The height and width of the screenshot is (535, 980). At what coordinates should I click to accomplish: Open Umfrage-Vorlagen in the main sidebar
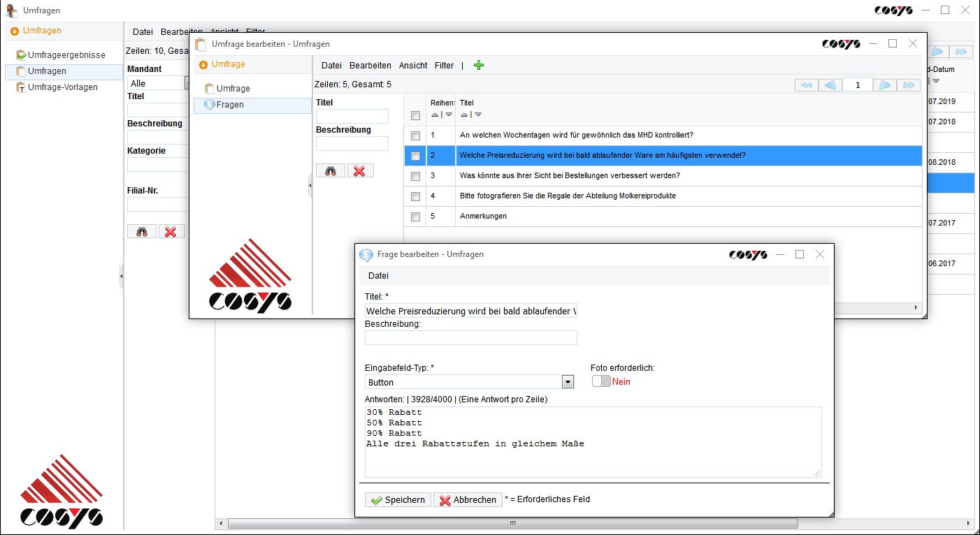coord(57,87)
